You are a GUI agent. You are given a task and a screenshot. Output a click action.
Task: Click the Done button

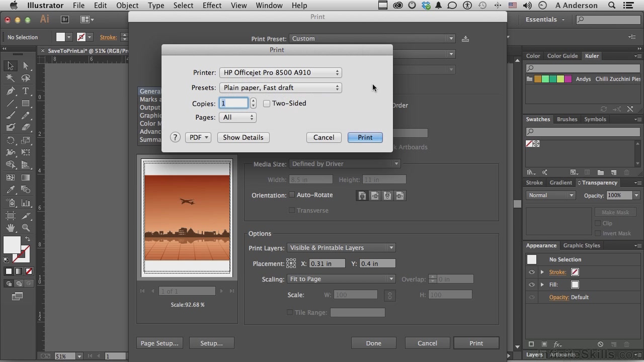coord(374,343)
